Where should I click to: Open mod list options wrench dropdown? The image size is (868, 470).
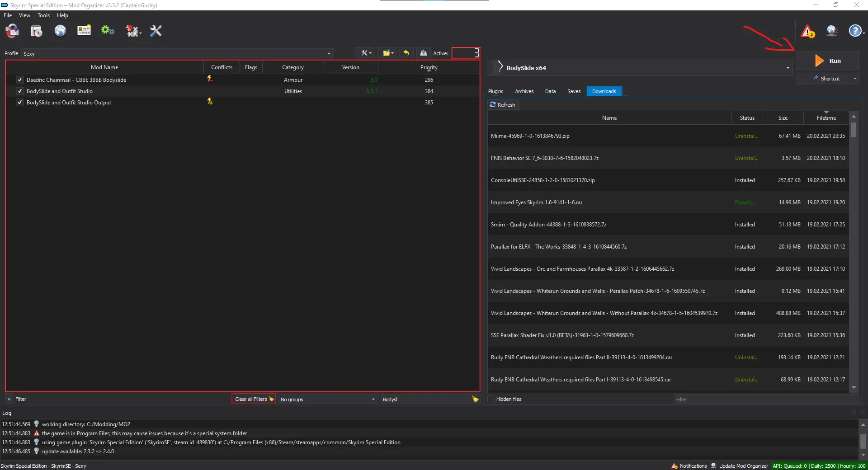point(366,53)
